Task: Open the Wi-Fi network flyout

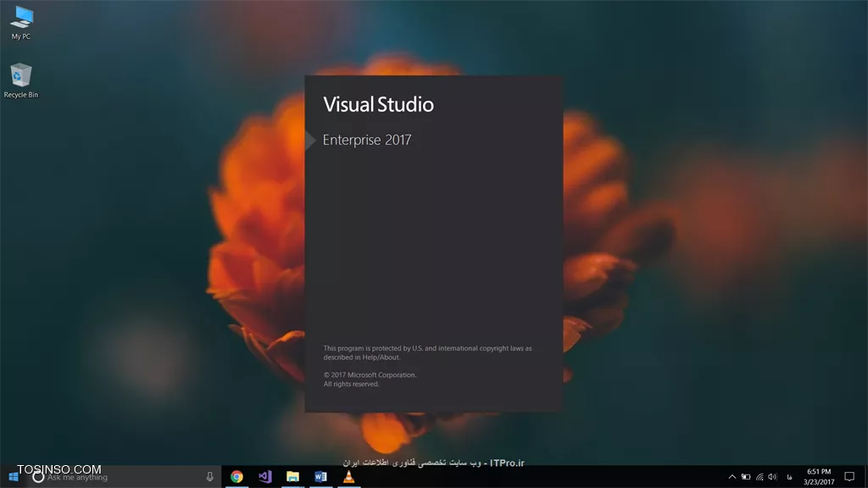Action: coord(759,477)
